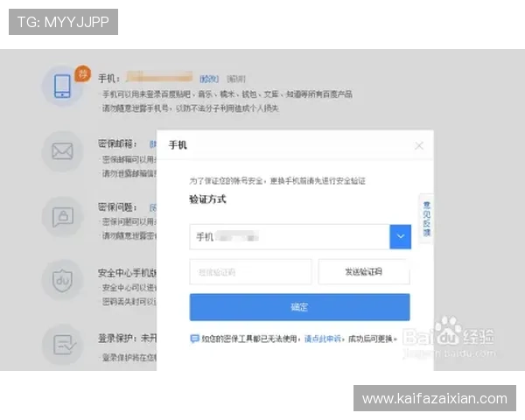Open the 请点此申诉 link
The width and height of the screenshot is (525, 420).
coord(322,339)
